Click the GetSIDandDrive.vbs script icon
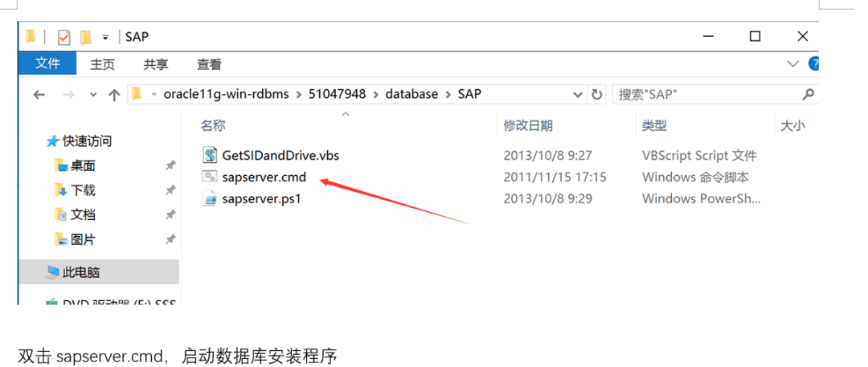 click(x=209, y=156)
